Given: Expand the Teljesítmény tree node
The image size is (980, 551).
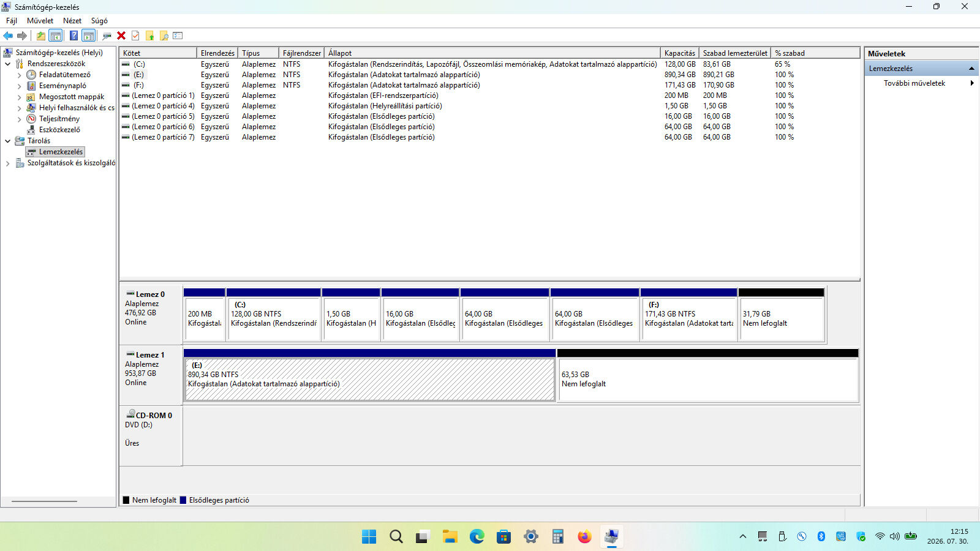Looking at the screenshot, I should (x=19, y=119).
